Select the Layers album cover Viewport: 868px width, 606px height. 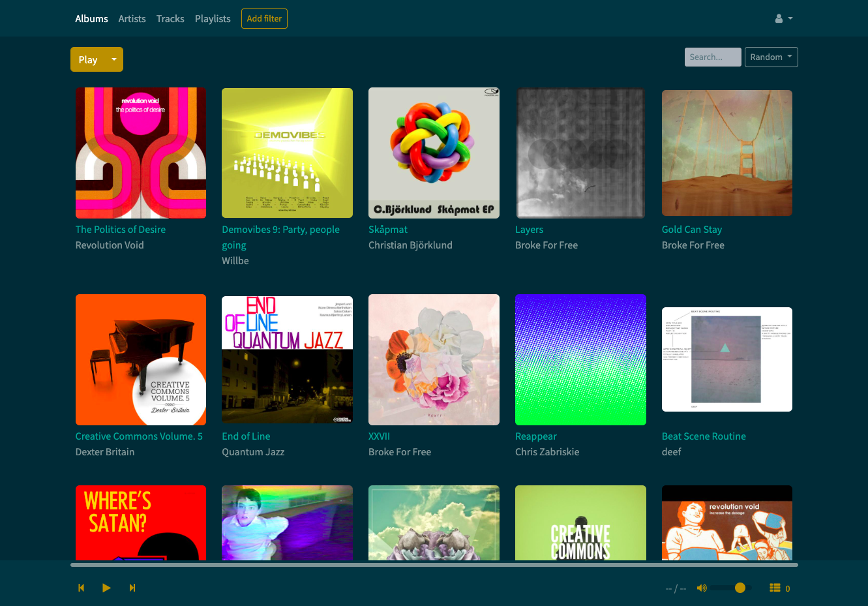click(x=580, y=153)
